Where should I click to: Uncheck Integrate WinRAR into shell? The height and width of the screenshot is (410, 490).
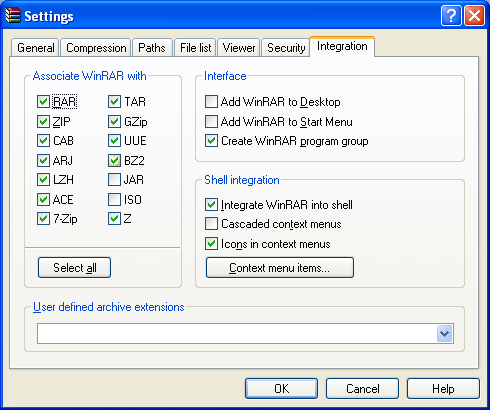[x=211, y=204]
